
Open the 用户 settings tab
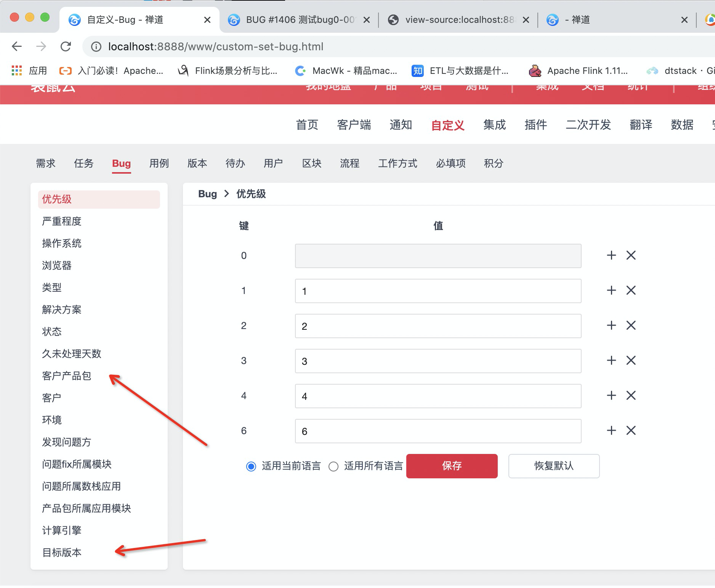pyautogui.click(x=274, y=163)
